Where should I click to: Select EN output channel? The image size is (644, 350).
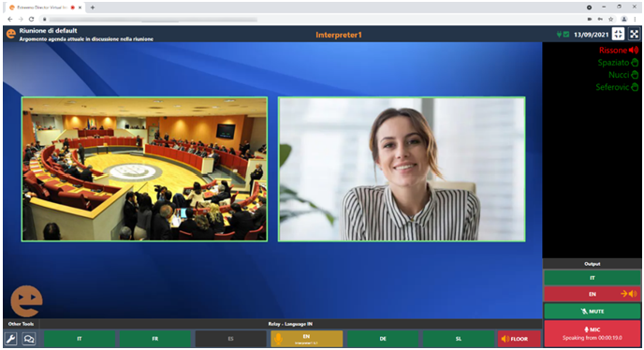click(x=593, y=294)
